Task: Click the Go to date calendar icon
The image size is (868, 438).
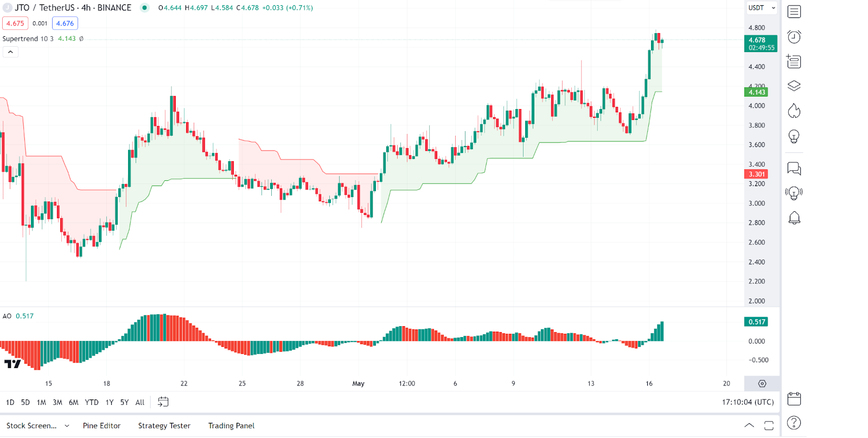Action: [x=163, y=402]
